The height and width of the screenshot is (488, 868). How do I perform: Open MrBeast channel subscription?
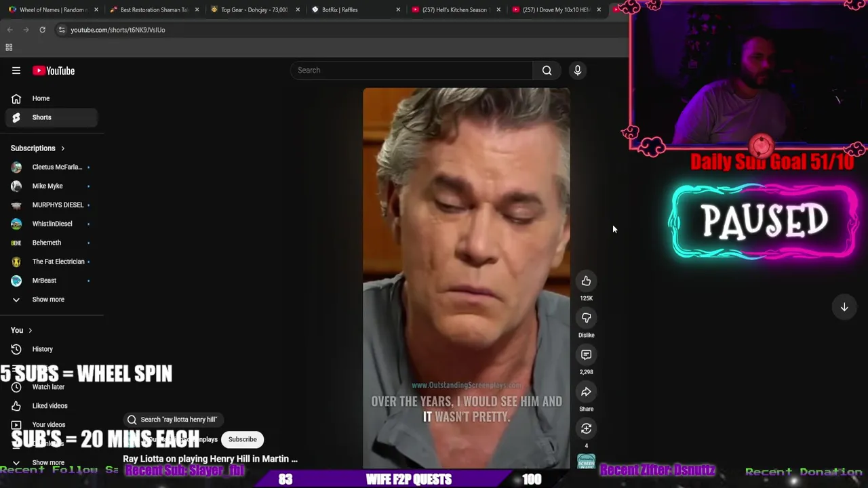[52, 281]
